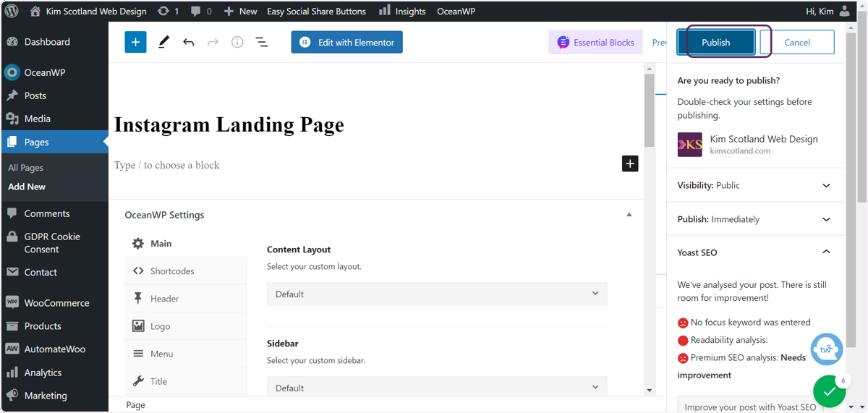Screen dimensions: 868x413
Task: Collapse the Yoast SEO section
Action: coord(755,252)
